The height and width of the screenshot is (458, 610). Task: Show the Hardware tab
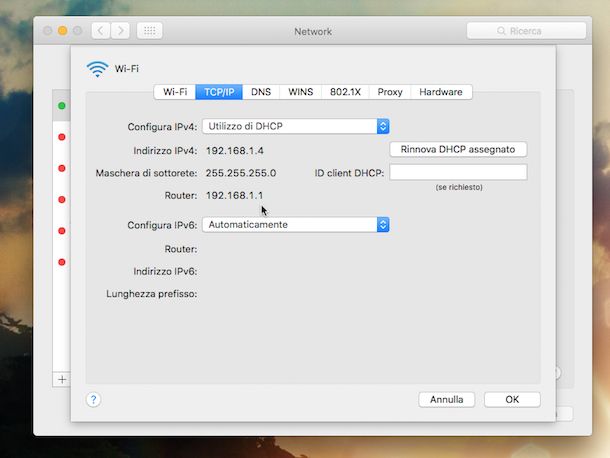tap(441, 92)
